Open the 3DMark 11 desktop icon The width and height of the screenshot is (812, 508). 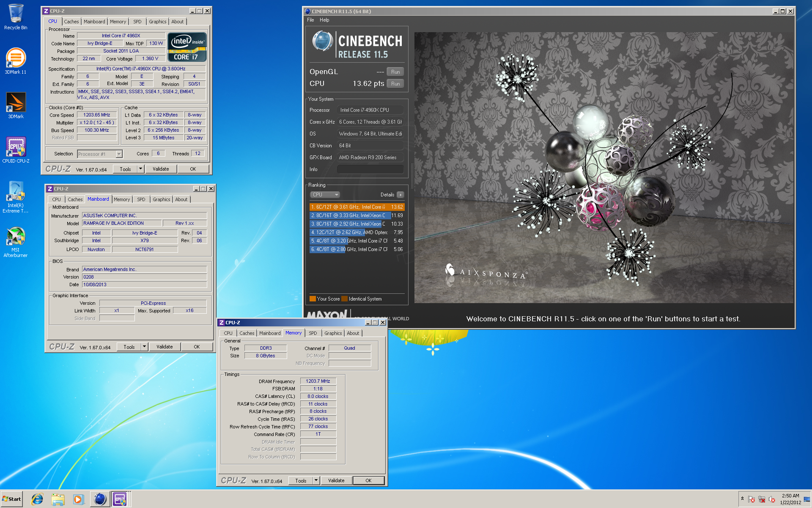pyautogui.click(x=16, y=61)
